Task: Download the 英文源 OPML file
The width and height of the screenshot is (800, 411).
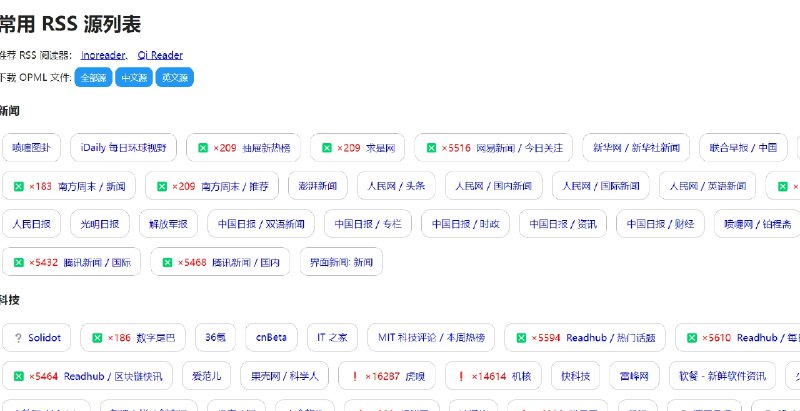Action: 174,78
